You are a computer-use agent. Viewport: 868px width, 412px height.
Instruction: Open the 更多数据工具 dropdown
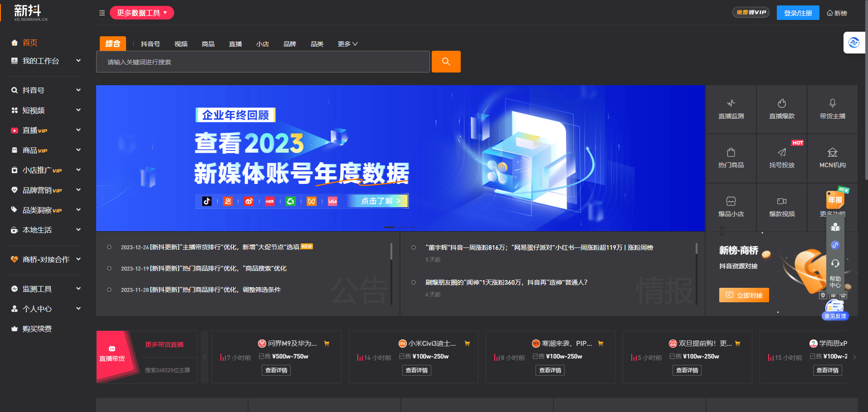[x=141, y=13]
